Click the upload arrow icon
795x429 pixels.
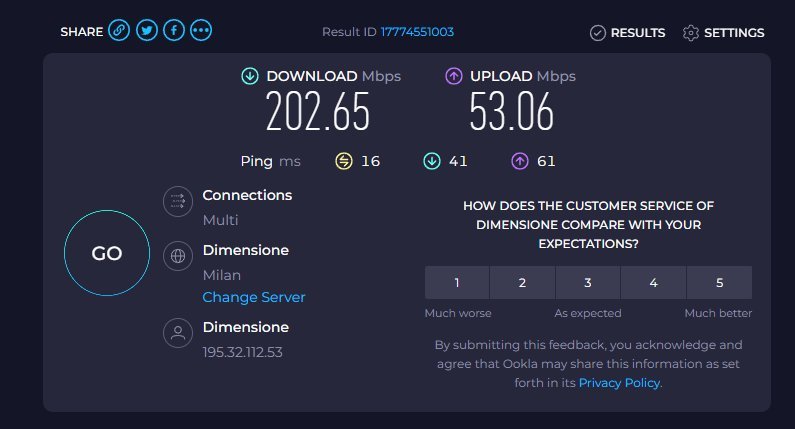(x=453, y=76)
